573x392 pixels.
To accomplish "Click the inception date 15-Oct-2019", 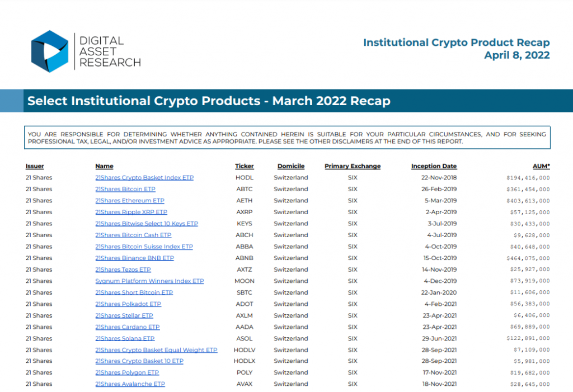I will click(440, 258).
